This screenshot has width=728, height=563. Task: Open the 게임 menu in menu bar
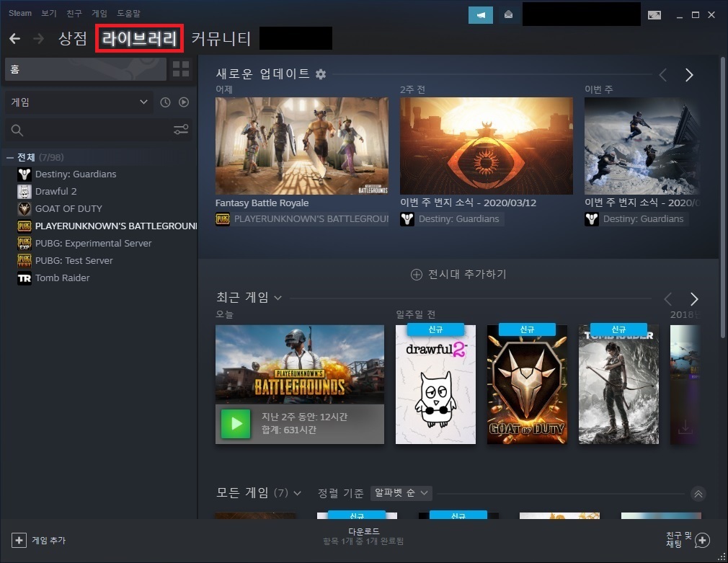(99, 13)
